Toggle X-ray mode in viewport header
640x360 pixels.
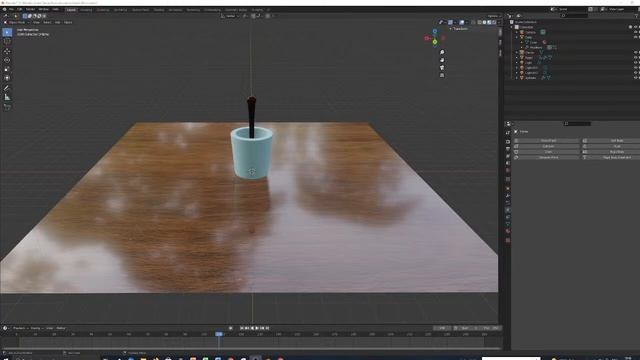tap(473, 22)
